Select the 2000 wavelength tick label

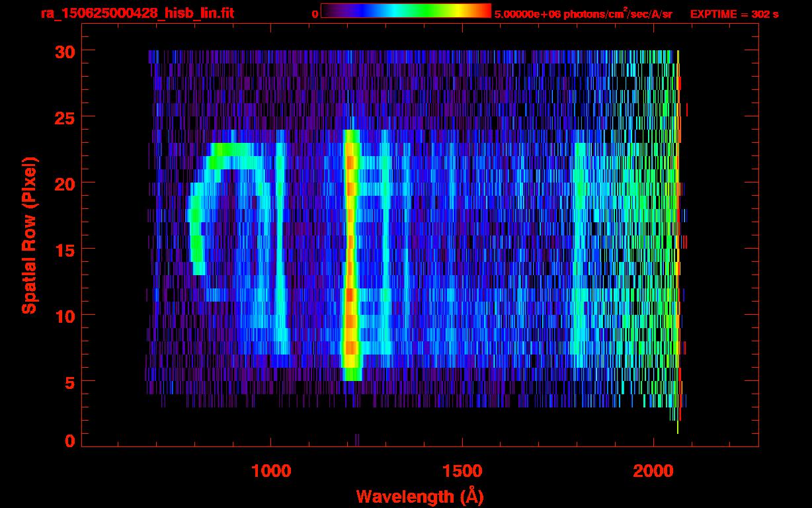[653, 471]
